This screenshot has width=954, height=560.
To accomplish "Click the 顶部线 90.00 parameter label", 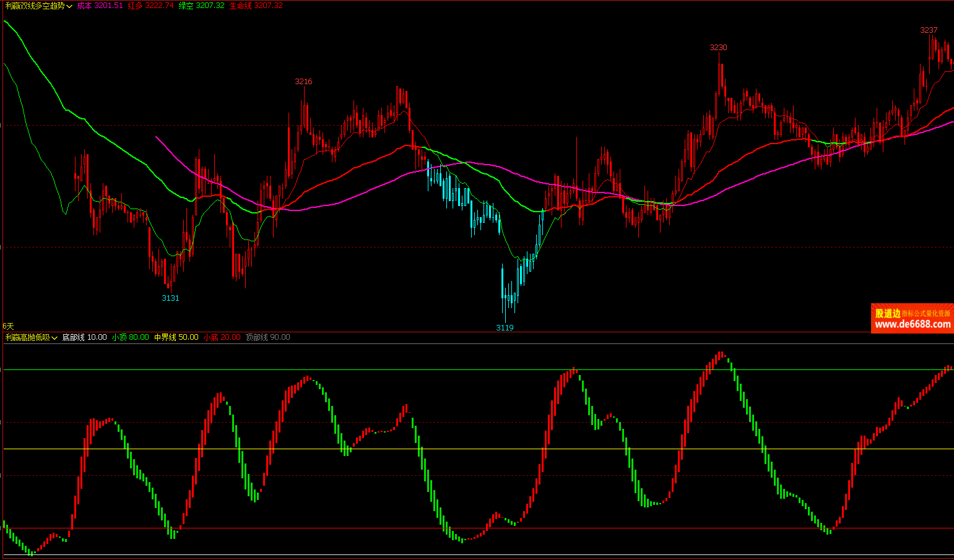I will 267,337.
